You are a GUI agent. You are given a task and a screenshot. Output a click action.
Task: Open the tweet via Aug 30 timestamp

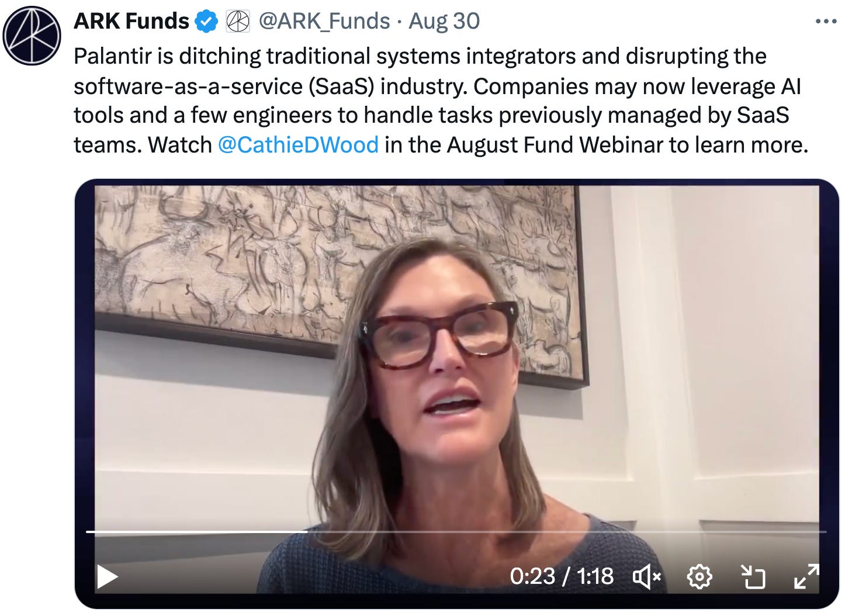(x=444, y=22)
